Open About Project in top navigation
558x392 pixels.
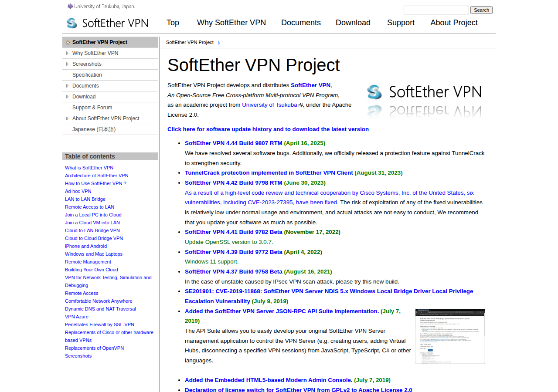pyautogui.click(x=454, y=23)
